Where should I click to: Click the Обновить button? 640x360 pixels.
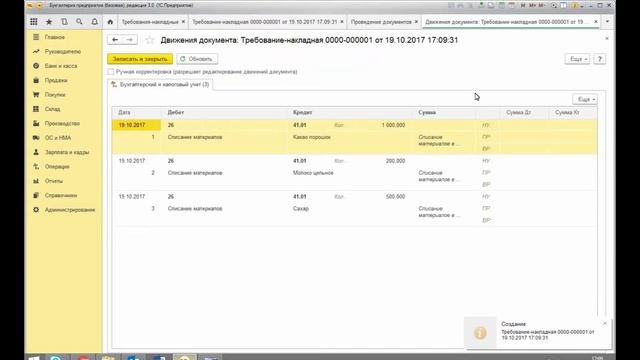pos(197,59)
